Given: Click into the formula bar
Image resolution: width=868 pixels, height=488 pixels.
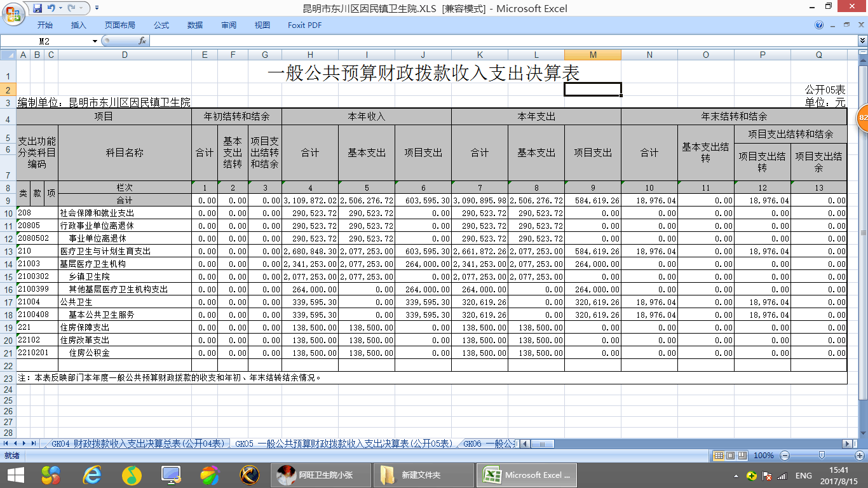Looking at the screenshot, I should tap(503, 41).
